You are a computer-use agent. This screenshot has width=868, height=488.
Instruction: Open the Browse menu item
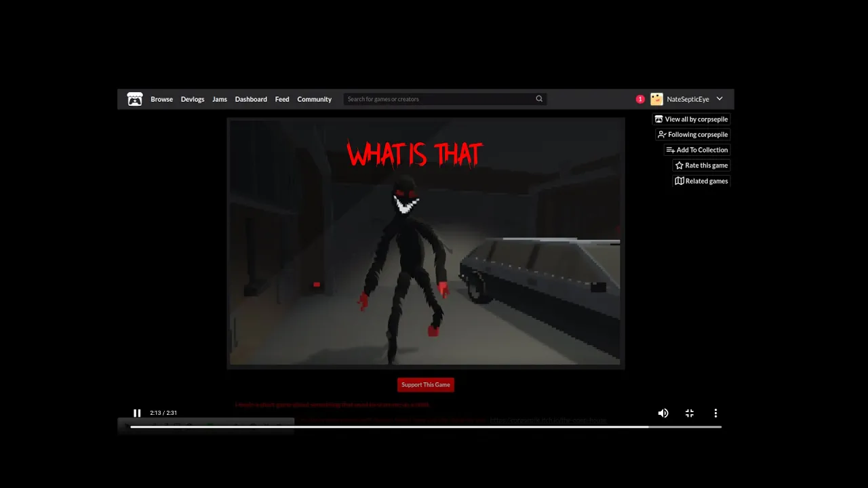[x=161, y=99]
